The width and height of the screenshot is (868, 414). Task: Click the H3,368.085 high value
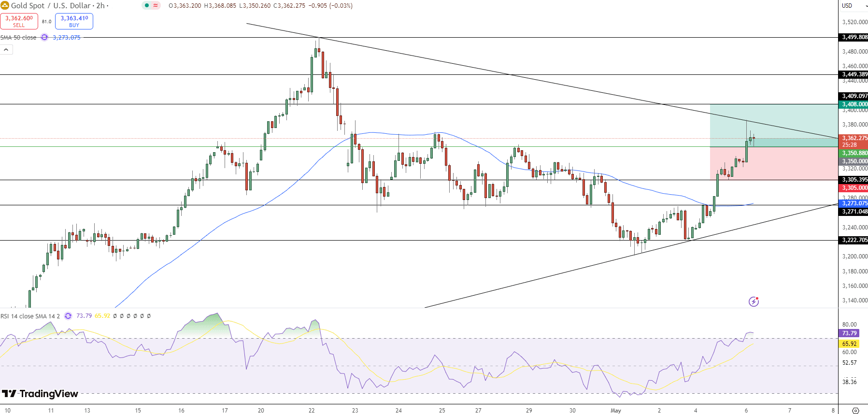tap(220, 6)
